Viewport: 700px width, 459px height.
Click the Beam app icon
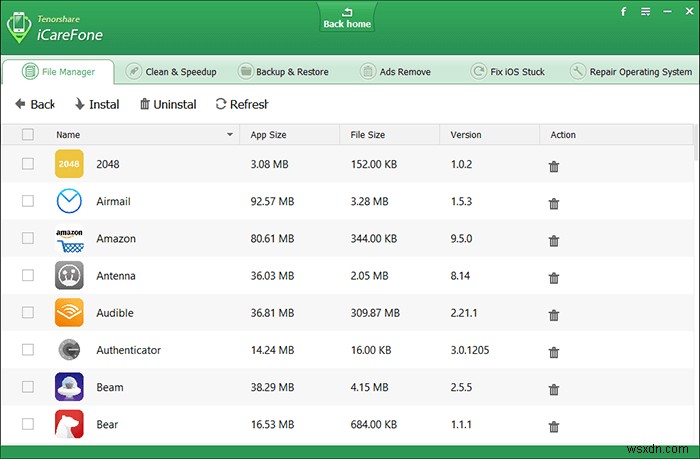pos(69,387)
